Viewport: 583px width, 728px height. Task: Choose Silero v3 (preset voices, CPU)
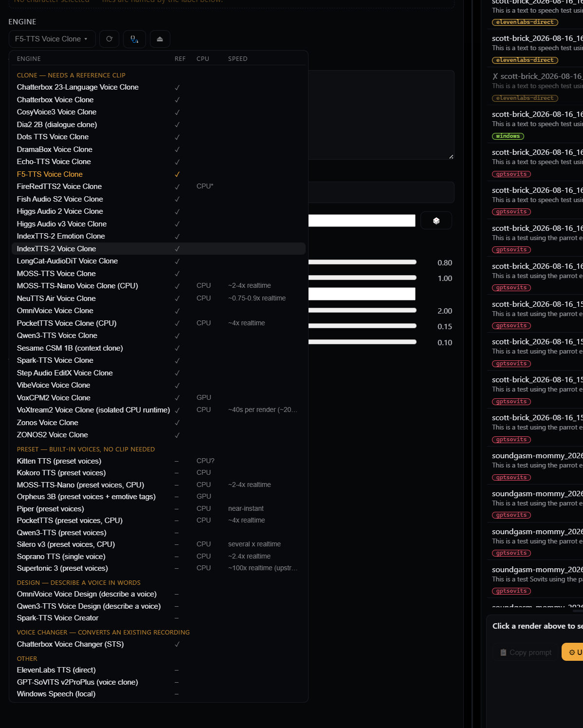[x=159, y=544]
